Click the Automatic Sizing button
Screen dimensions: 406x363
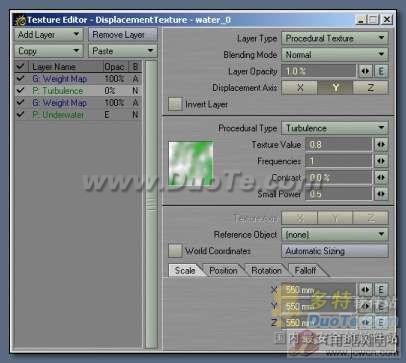pos(335,251)
